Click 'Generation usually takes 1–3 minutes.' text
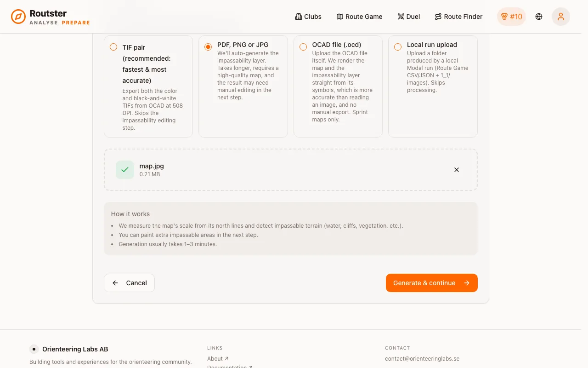Screen dimensions: 588x368 (x=168, y=244)
